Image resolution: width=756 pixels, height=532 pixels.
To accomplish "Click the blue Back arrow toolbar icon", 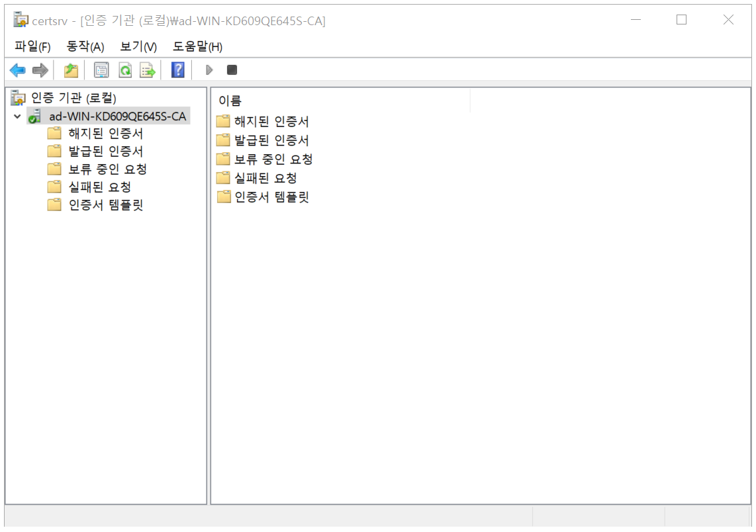I will [18, 70].
